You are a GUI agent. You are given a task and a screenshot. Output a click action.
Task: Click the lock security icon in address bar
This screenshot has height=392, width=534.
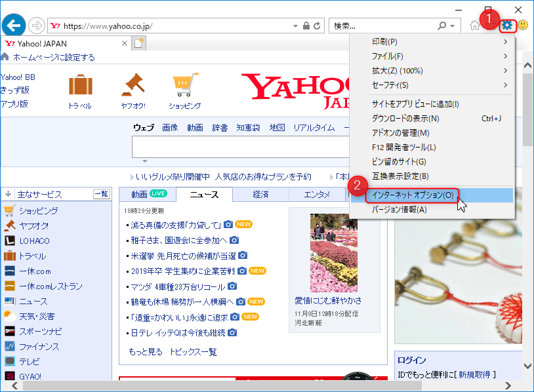click(x=306, y=26)
